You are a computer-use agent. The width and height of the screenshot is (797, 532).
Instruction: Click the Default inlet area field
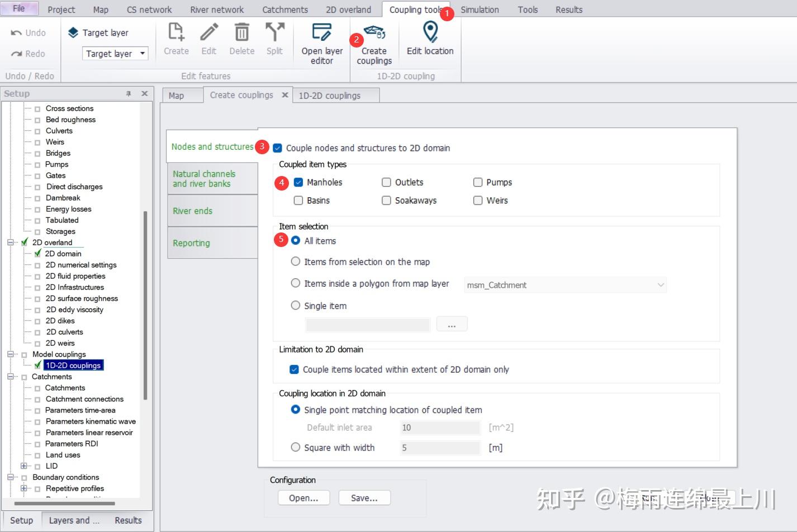tap(440, 427)
